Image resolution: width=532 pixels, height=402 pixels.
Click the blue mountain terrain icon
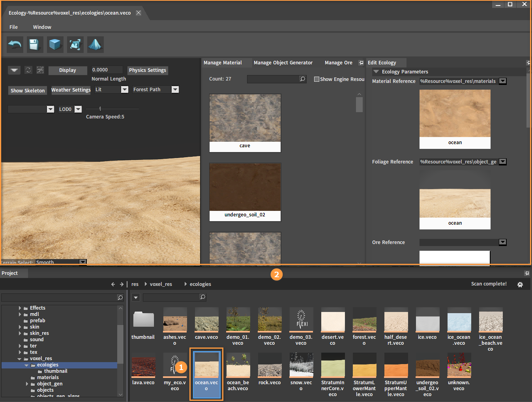(x=95, y=45)
